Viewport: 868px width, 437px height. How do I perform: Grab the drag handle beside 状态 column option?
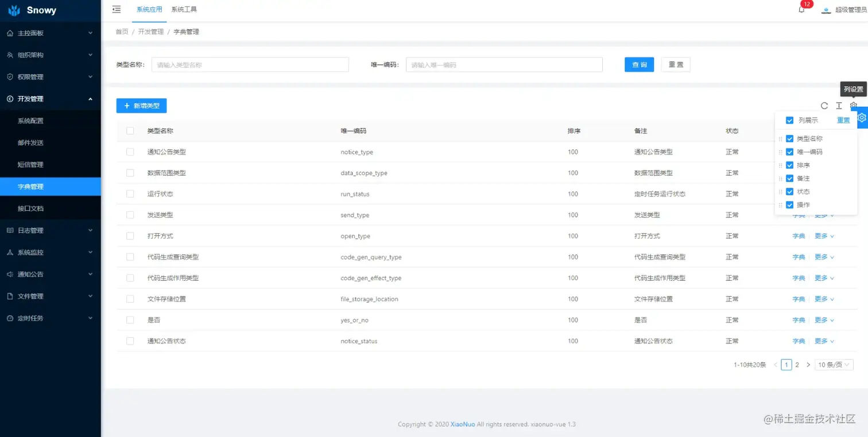[x=780, y=192]
